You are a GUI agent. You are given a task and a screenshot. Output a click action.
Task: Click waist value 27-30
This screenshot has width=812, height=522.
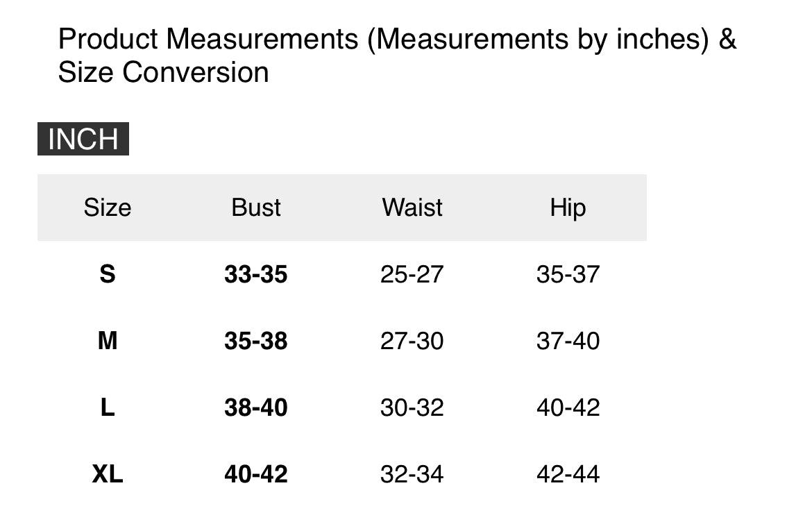412,341
